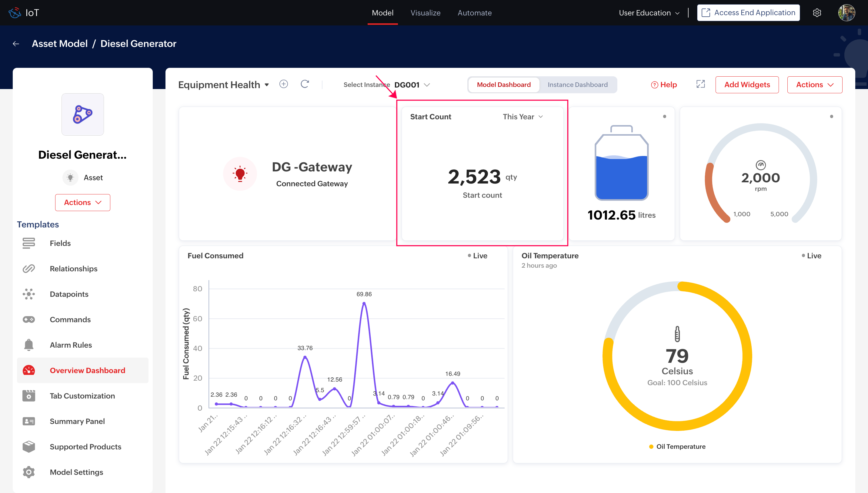Toggle Oil Temperature legend series

(x=678, y=446)
